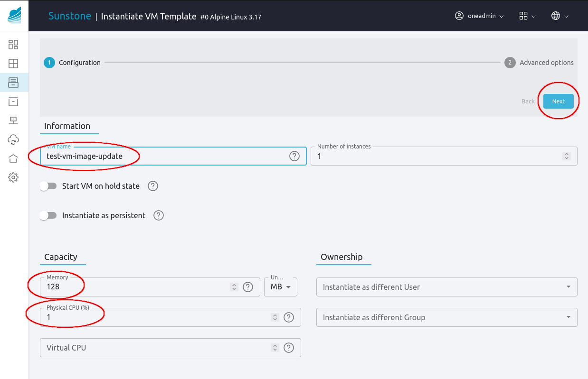Viewport: 588px width, 379px height.
Task: Click the Sunstone title link
Action: pos(69,16)
